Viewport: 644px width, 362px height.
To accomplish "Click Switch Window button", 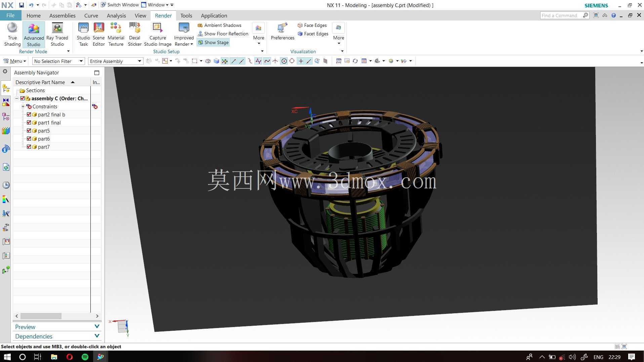I will pos(120,5).
